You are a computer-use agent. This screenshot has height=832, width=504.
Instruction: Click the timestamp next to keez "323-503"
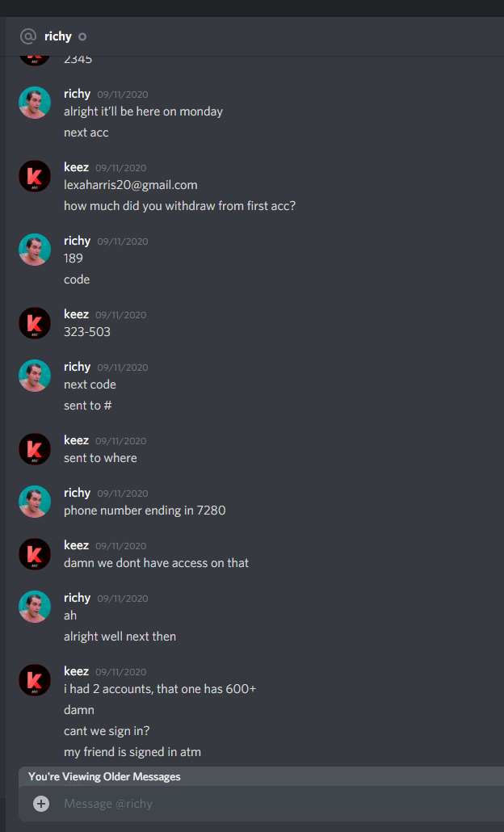click(x=121, y=315)
